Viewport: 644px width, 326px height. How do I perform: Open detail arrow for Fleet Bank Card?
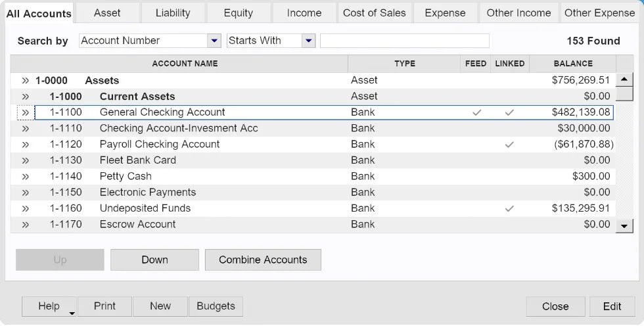[x=26, y=160]
